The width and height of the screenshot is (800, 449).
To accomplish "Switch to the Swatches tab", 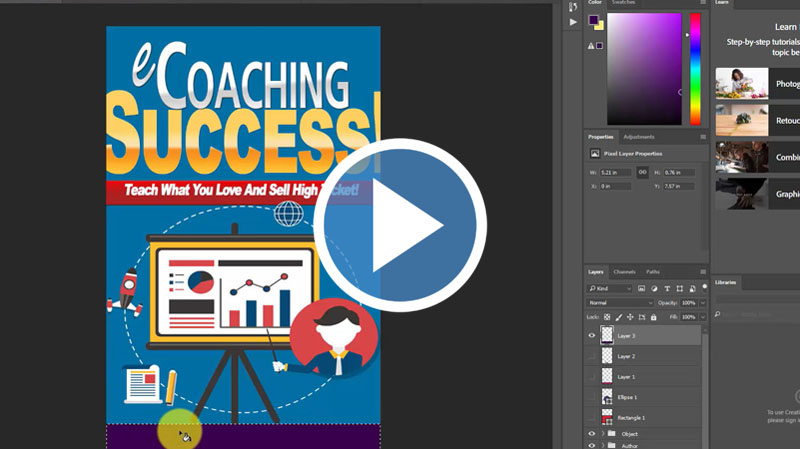I will [x=624, y=3].
